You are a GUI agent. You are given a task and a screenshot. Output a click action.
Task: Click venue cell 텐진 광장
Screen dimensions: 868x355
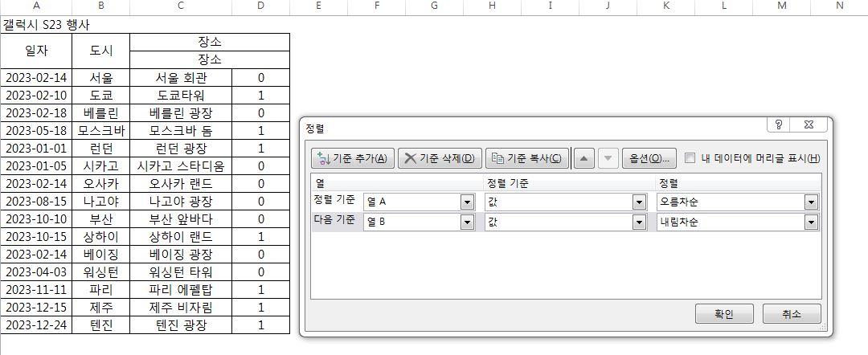coord(181,325)
